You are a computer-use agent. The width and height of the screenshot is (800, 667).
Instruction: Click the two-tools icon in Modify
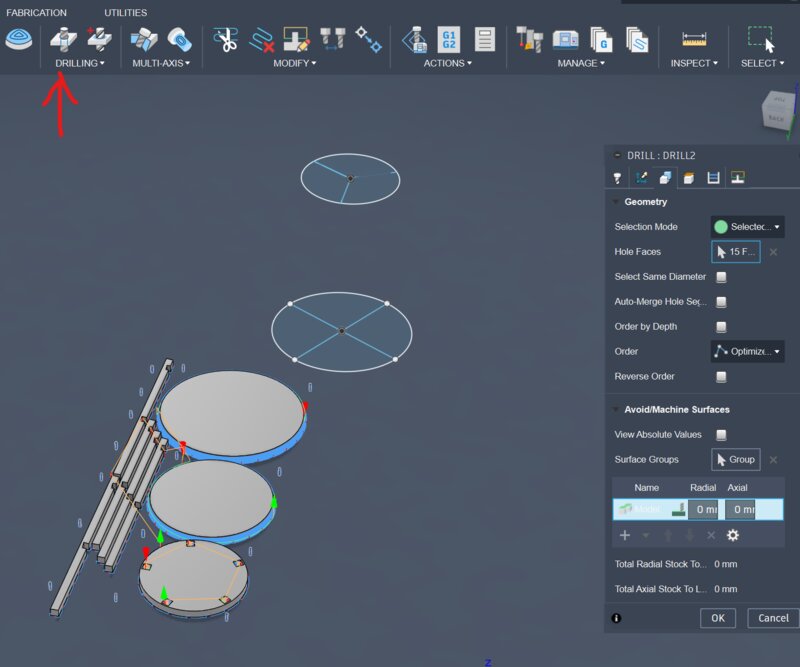click(x=333, y=39)
